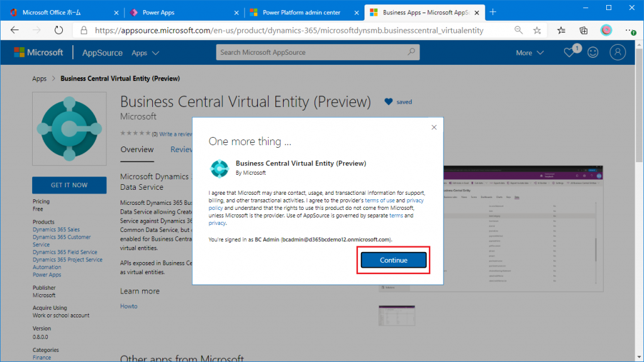Viewport: 644px width, 362px height.
Task: Select the Reviews tab
Action: tap(181, 150)
